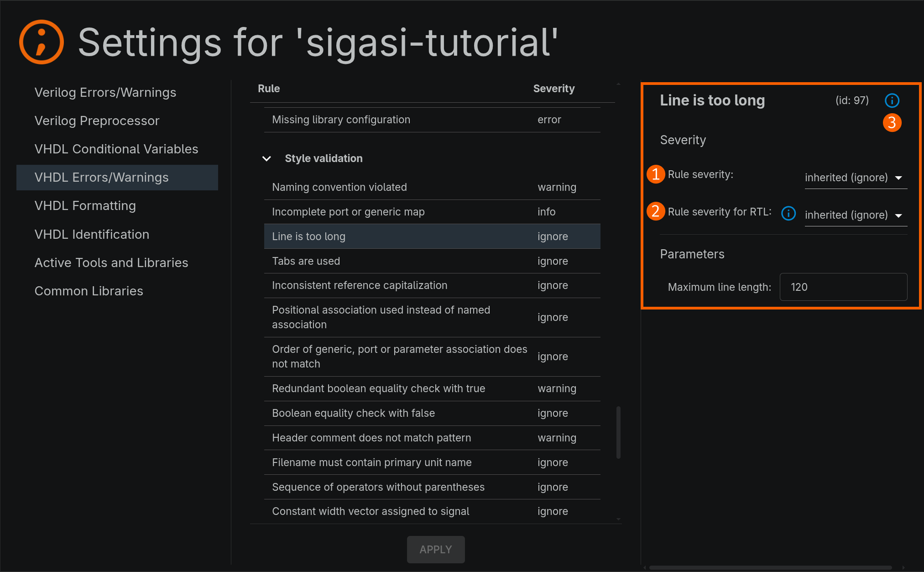Viewport: 924px width, 572px height.
Task: Open Common Libraries settings page
Action: click(x=117, y=291)
